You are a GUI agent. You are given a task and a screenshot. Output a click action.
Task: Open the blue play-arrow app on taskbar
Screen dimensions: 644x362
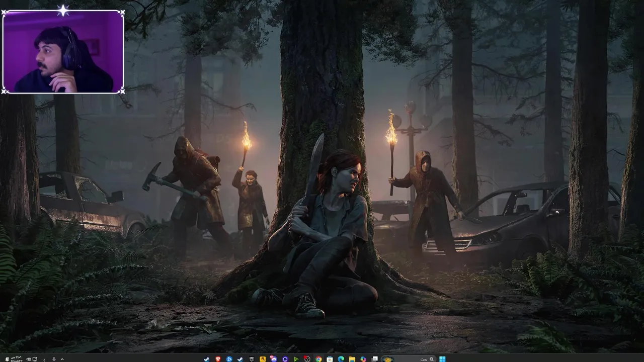coord(229,359)
